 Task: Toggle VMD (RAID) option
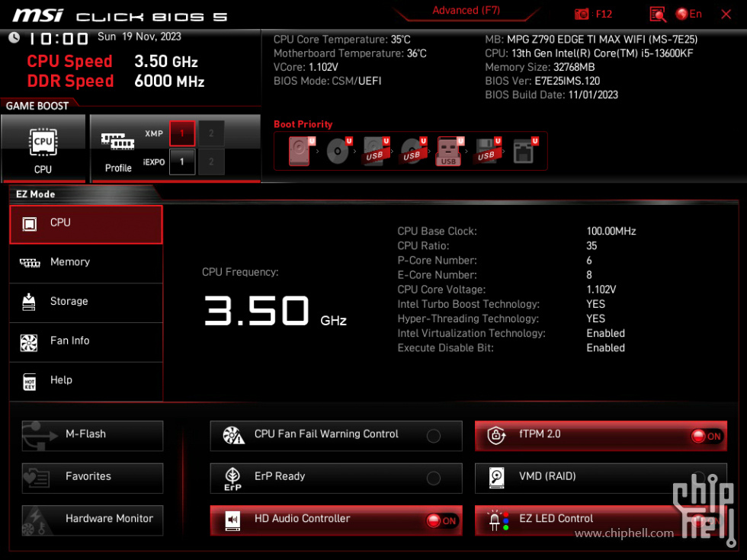[601, 478]
